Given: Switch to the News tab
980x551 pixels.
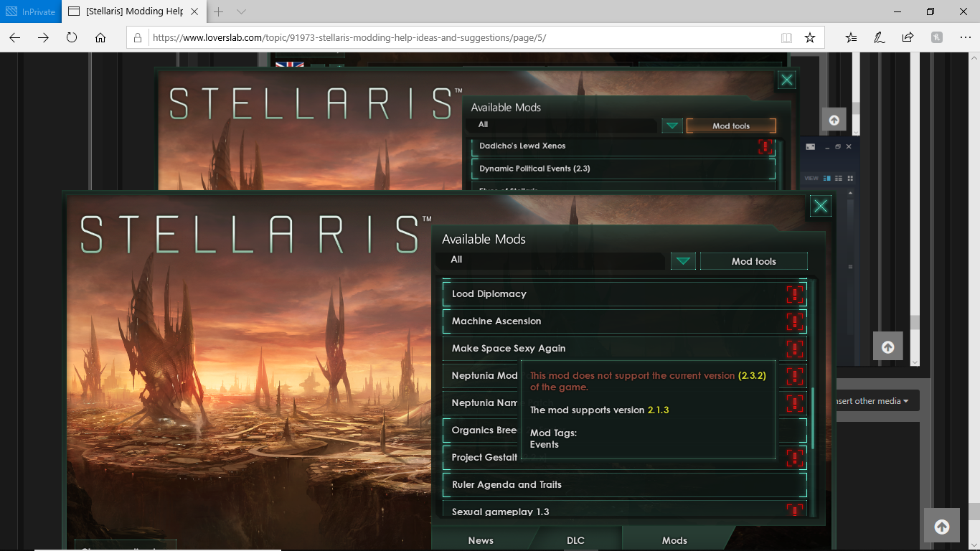Looking at the screenshot, I should [x=481, y=540].
